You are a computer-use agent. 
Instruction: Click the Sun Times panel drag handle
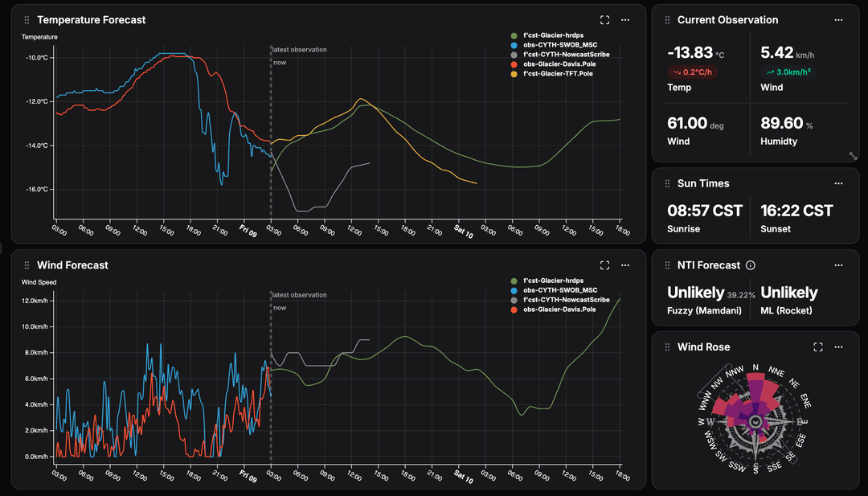[667, 183]
